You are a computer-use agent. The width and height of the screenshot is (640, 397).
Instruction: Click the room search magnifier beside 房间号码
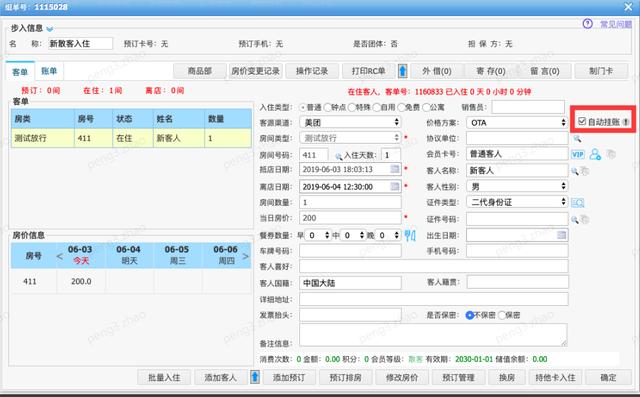pyautogui.click(x=338, y=156)
